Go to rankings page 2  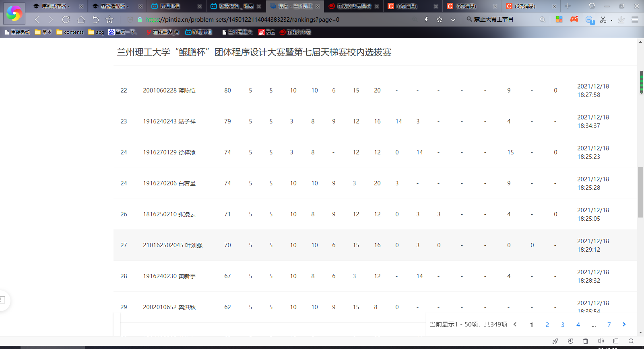tap(547, 325)
